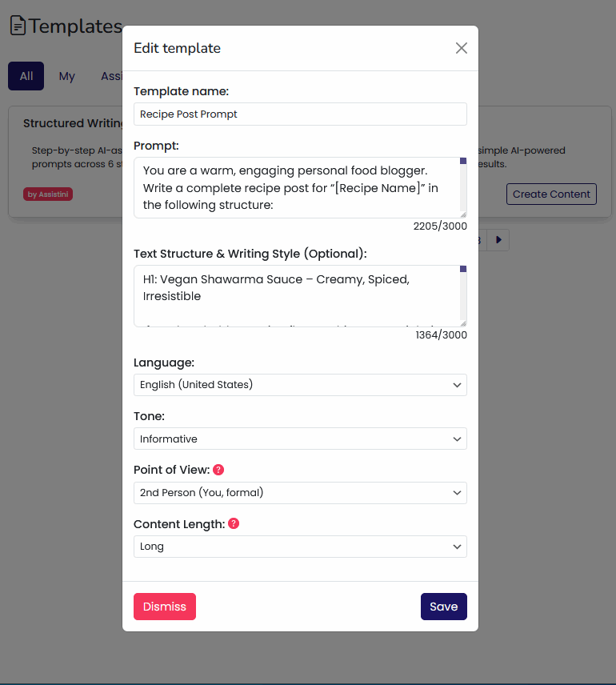Open the Content Length dropdown set to Long
Screen dimensions: 616x685
[300, 546]
